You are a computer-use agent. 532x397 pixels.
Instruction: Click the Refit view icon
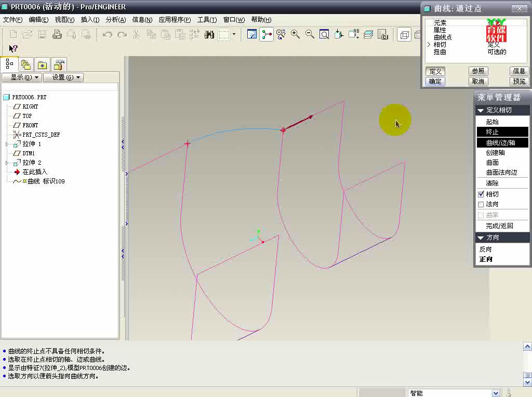pos(324,34)
